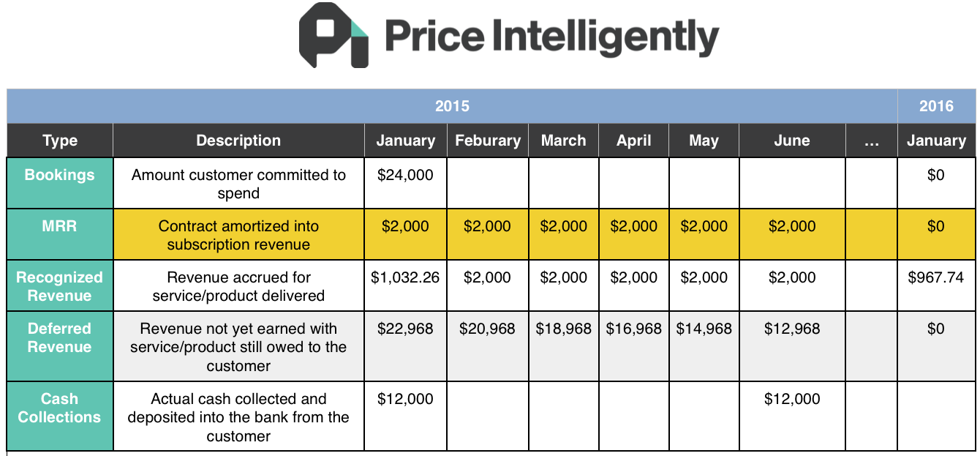Viewport: 980px width, 456px height.
Task: Click the Price Intelligently brand text
Action: point(551,38)
